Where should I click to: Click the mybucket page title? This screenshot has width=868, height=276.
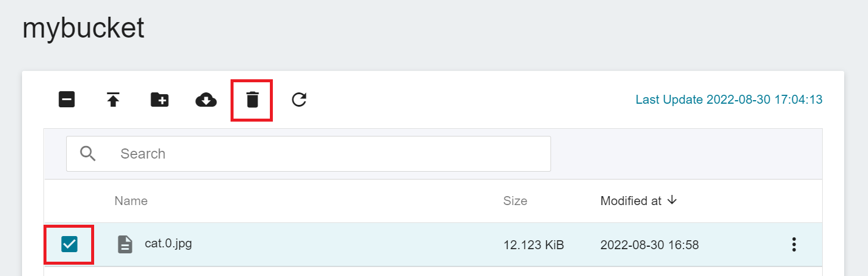[83, 28]
